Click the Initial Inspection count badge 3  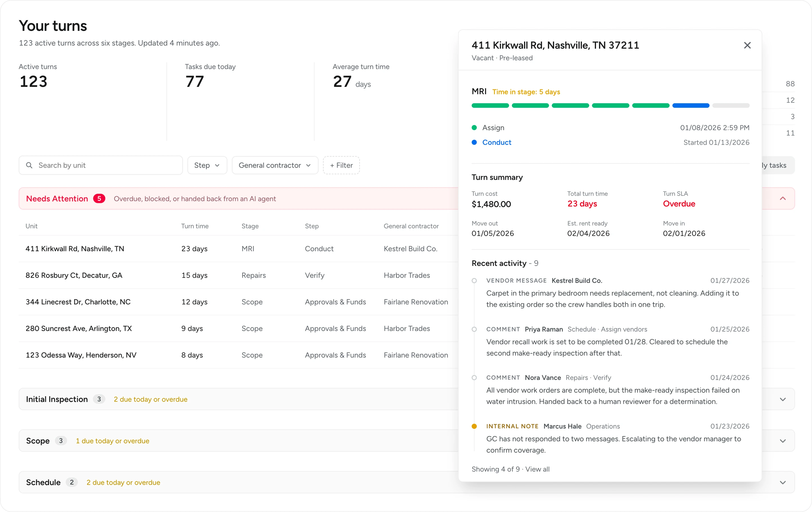(x=99, y=399)
